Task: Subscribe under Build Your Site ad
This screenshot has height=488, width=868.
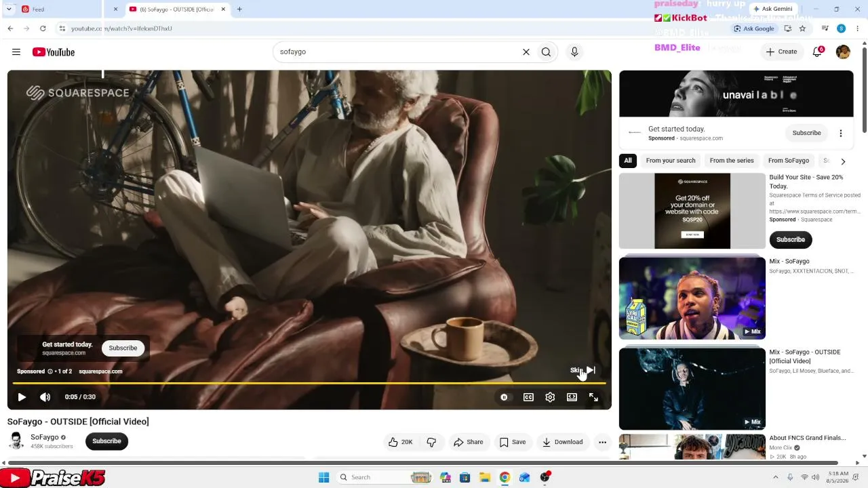Action: click(791, 239)
